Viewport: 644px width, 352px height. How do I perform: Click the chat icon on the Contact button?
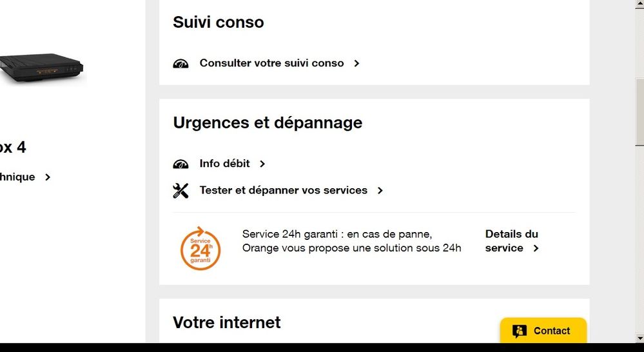pyautogui.click(x=520, y=331)
